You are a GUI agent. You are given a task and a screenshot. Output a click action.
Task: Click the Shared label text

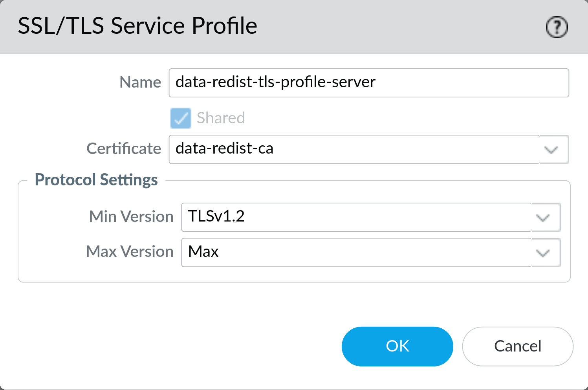(x=220, y=118)
